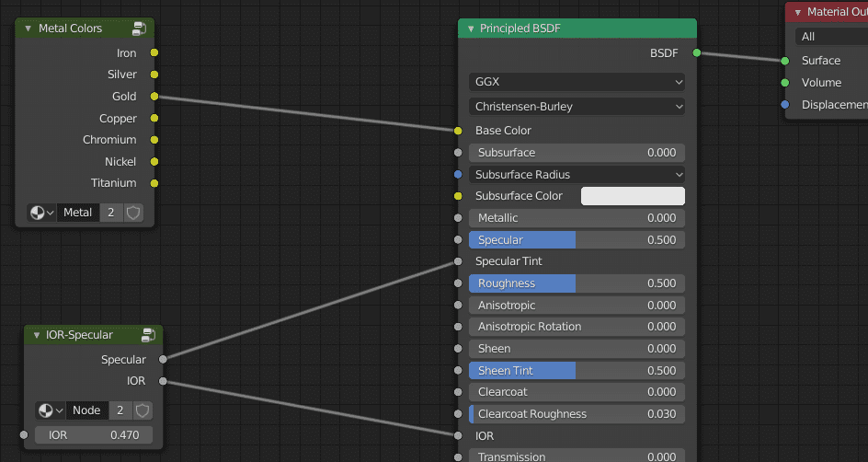Toggle fake user shield on Node group
Image resolution: width=868 pixels, height=462 pixels.
click(143, 410)
